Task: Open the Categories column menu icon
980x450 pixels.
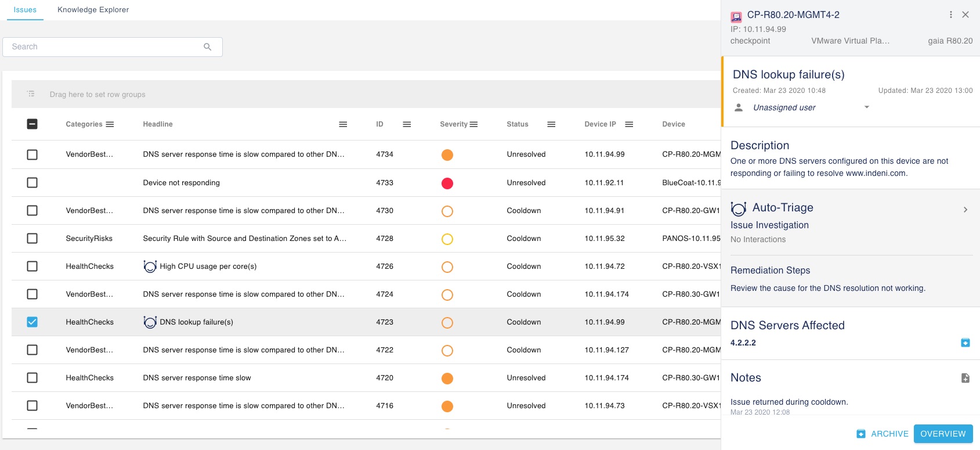Action: (x=110, y=124)
